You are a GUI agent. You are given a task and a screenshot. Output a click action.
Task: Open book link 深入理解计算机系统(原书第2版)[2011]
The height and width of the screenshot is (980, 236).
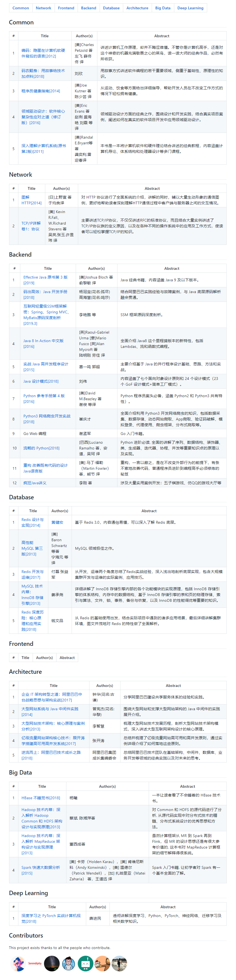pyautogui.click(x=43, y=149)
